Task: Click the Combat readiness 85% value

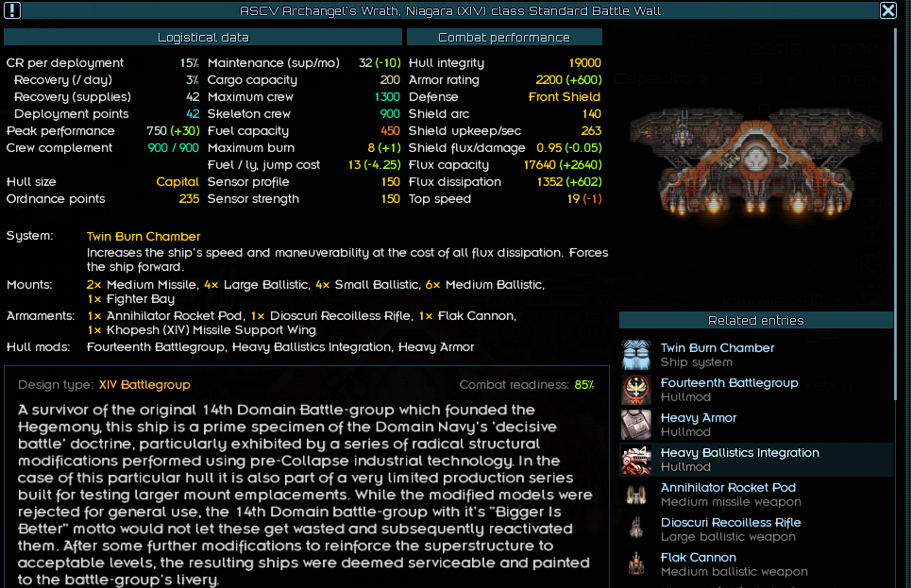Action: 584,385
